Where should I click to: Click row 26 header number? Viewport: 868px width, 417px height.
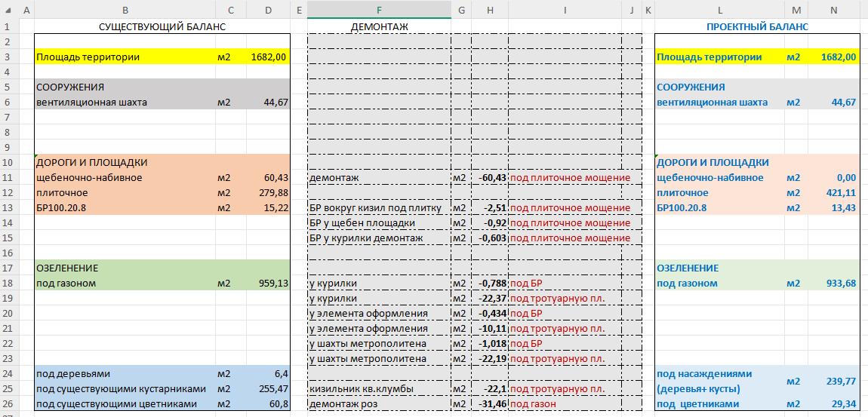(x=8, y=403)
